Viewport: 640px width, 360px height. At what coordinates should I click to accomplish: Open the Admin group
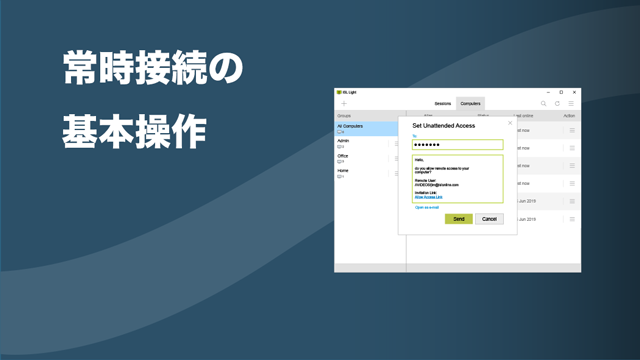(x=366, y=143)
